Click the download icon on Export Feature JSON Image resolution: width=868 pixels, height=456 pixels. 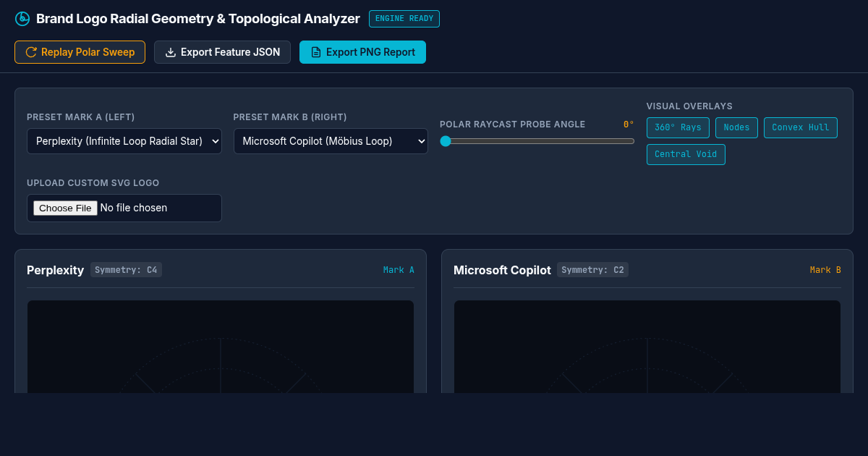point(171,52)
